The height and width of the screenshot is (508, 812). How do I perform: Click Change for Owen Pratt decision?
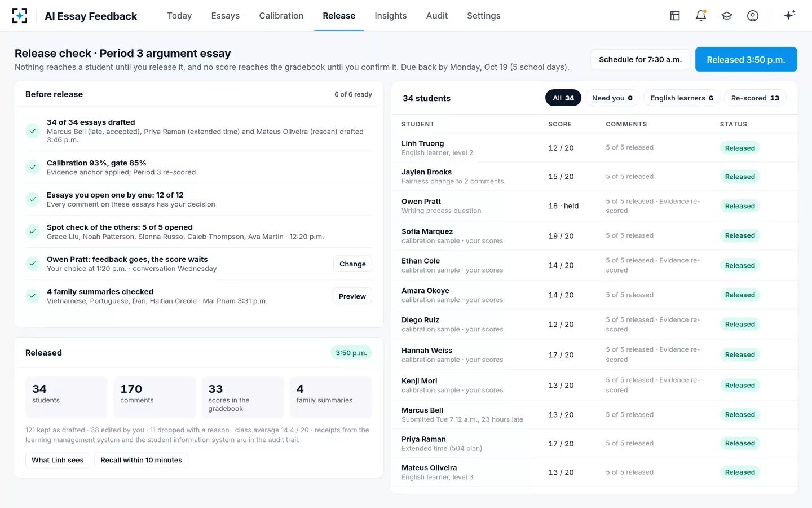[x=352, y=264]
